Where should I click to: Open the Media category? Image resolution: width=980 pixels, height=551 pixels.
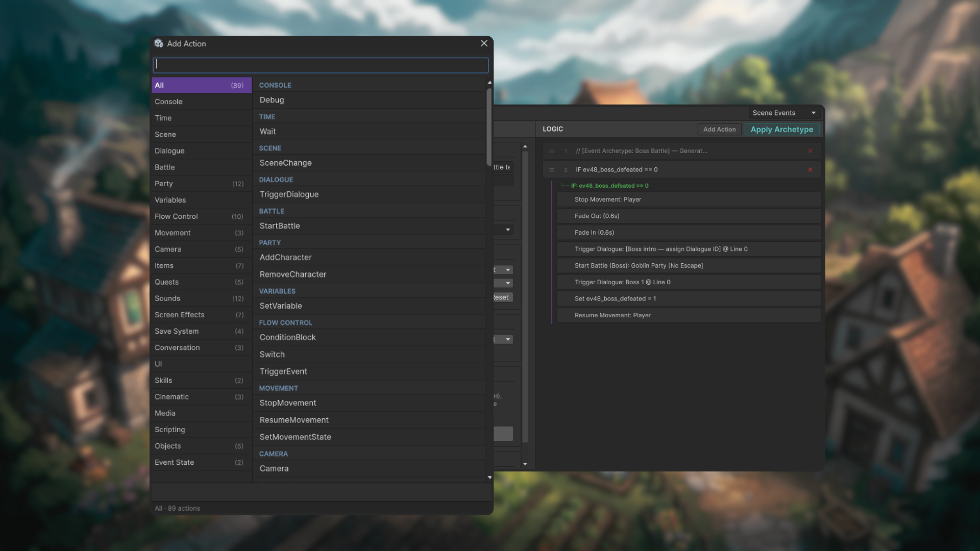[202, 413]
